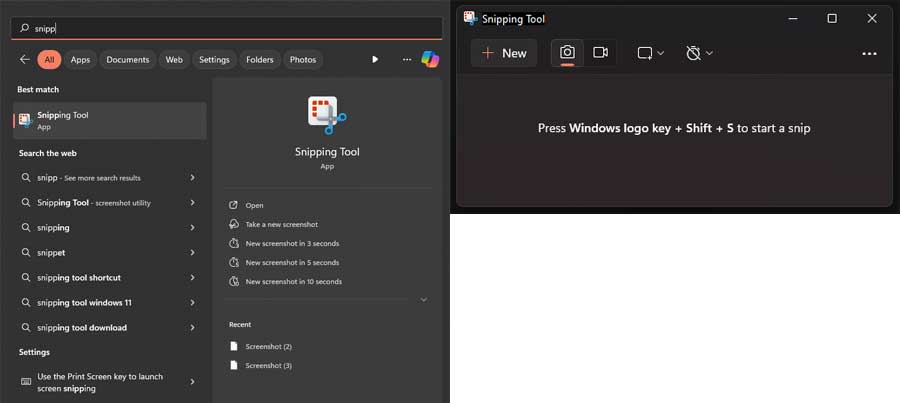Switch to the Documents filter tab
The height and width of the screenshot is (403, 900).
point(127,60)
